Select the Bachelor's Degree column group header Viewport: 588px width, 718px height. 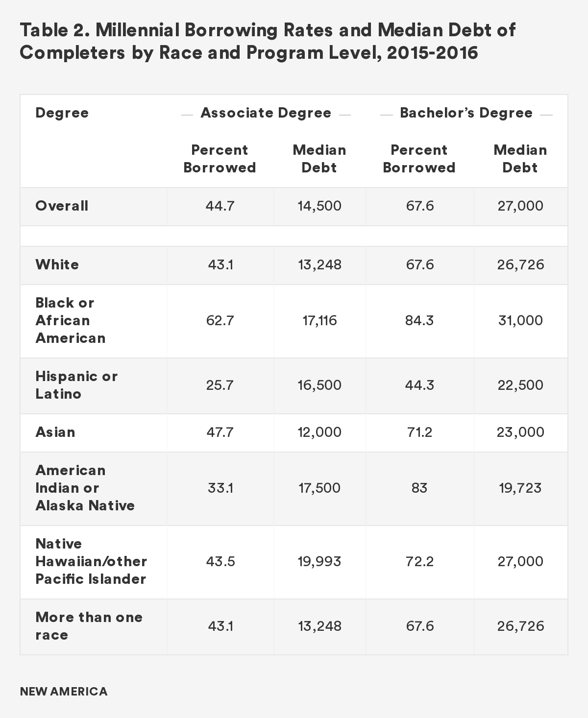tap(466, 113)
